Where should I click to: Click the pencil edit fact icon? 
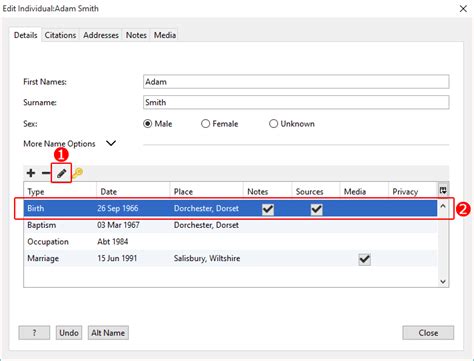coord(62,173)
